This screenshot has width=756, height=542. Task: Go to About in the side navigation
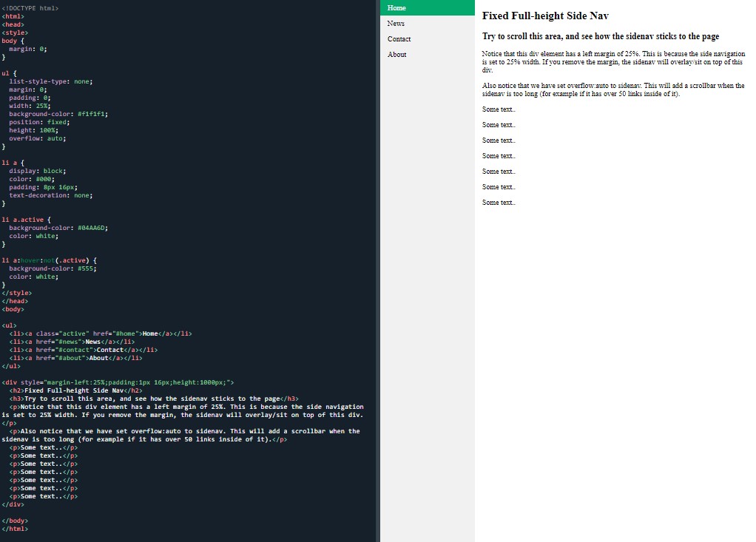(x=397, y=55)
